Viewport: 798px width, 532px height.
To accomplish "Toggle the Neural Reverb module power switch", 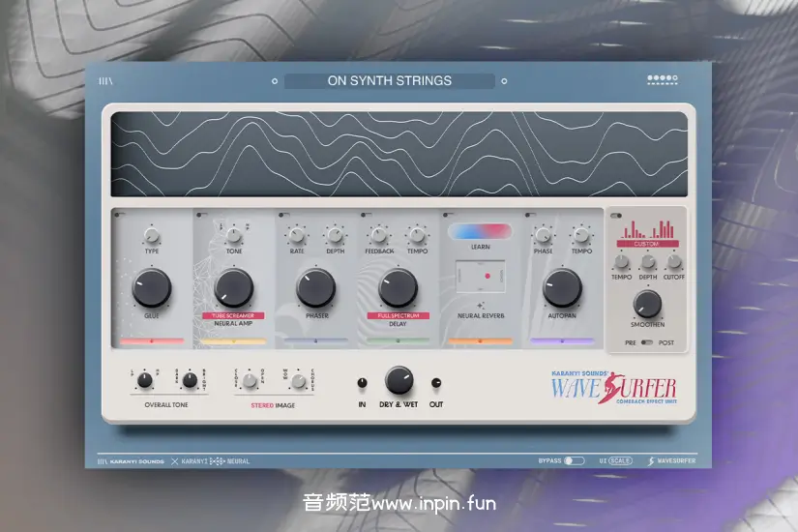I will (448, 215).
